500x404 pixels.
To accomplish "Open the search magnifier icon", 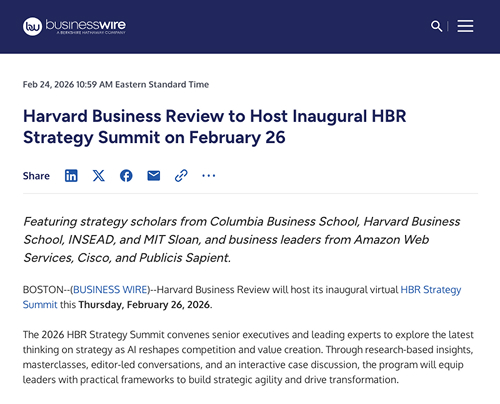I will tap(436, 26).
